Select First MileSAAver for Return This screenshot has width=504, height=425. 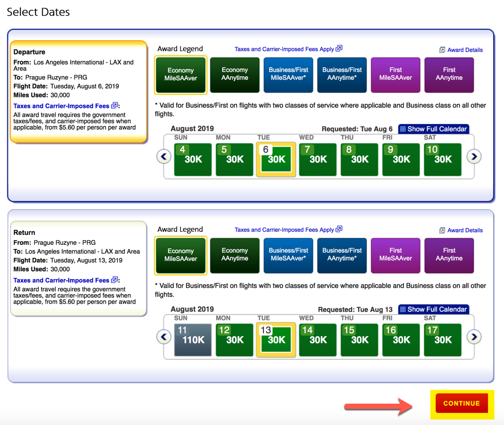(x=395, y=255)
